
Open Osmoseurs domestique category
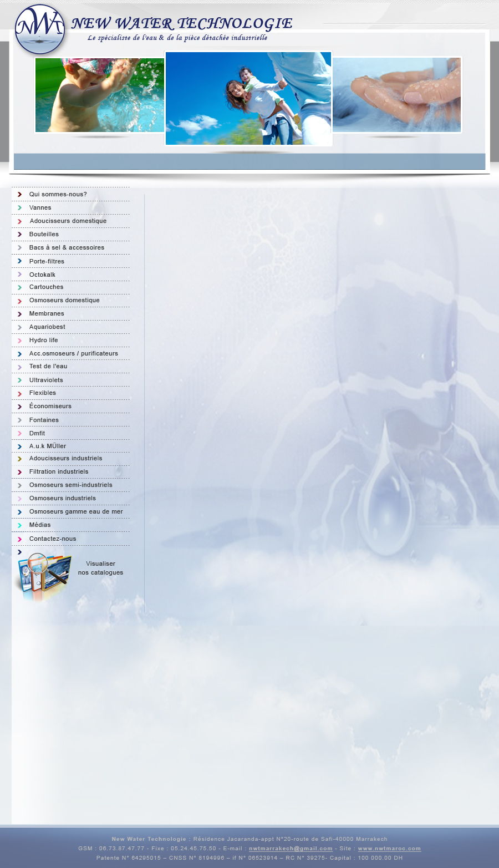[x=64, y=301]
